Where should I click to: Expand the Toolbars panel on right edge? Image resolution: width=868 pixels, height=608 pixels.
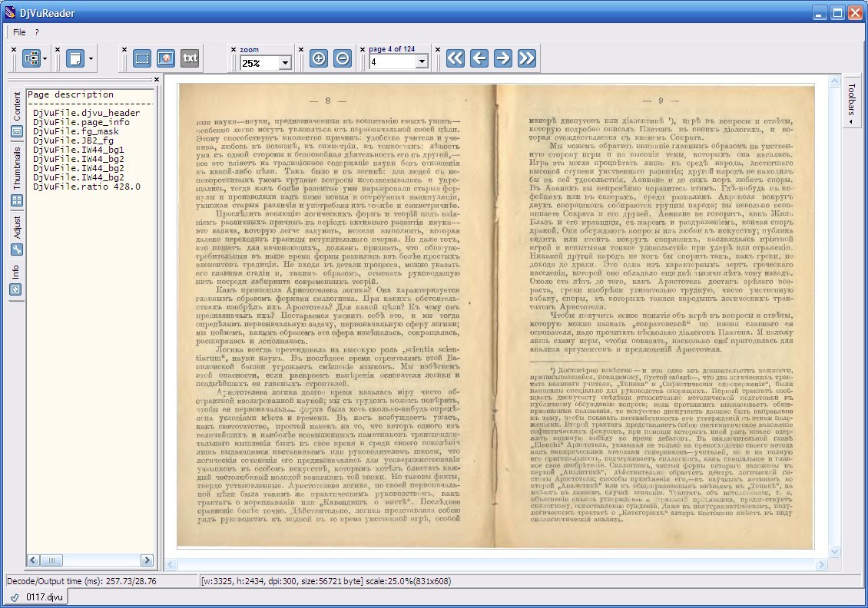click(852, 103)
